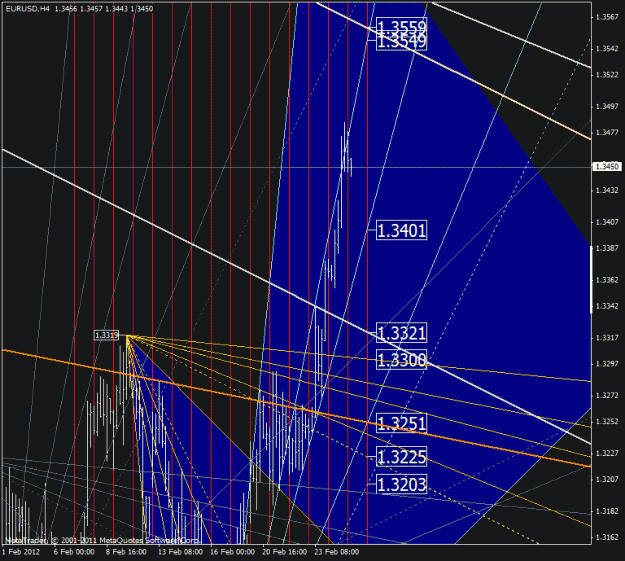This screenshot has width=625, height=561.
Task: Select the 1.3401 price label
Action: [x=401, y=230]
